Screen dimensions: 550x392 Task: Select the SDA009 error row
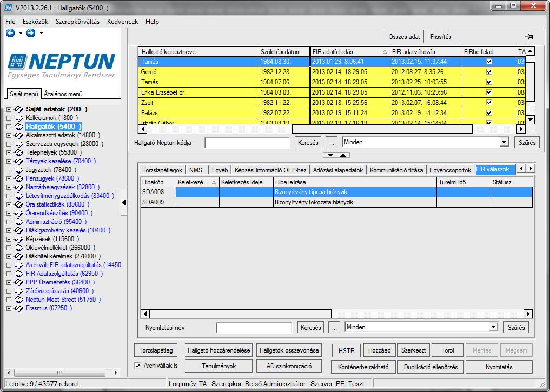point(336,202)
